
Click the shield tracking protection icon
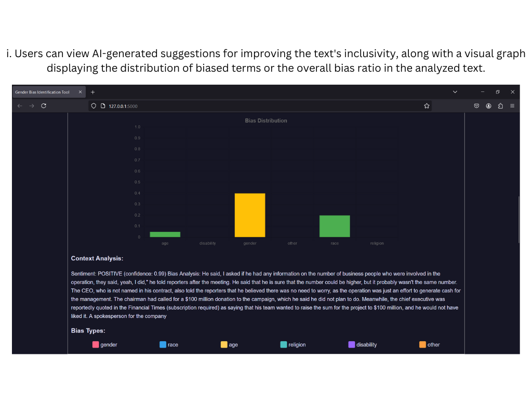point(94,106)
